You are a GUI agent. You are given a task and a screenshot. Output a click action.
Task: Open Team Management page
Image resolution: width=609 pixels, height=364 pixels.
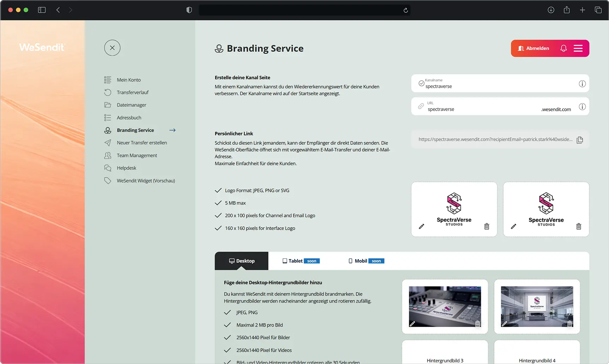137,155
